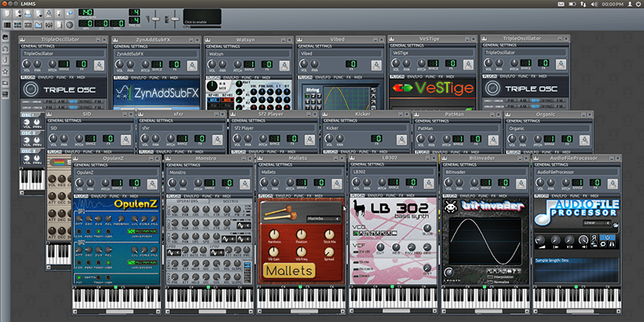This screenshot has width=644, height=322.
Task: Click the My Samples sidebar icon
Action: pos(6,60)
